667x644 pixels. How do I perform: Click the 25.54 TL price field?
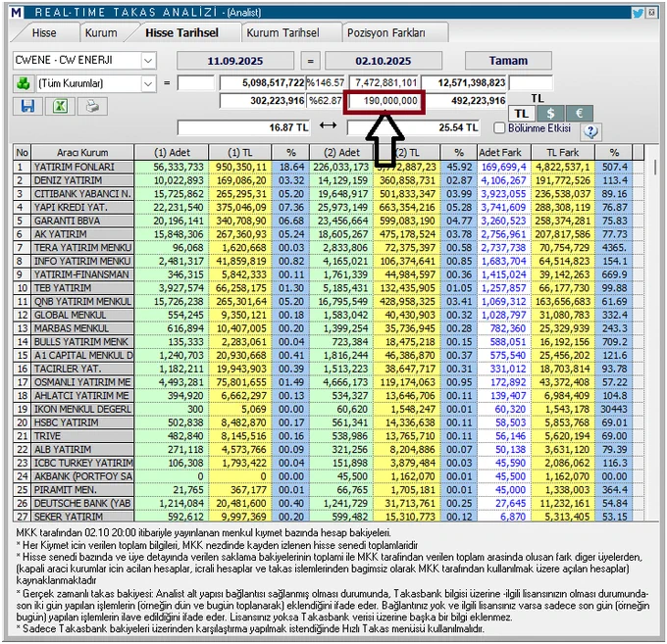pyautogui.click(x=413, y=127)
